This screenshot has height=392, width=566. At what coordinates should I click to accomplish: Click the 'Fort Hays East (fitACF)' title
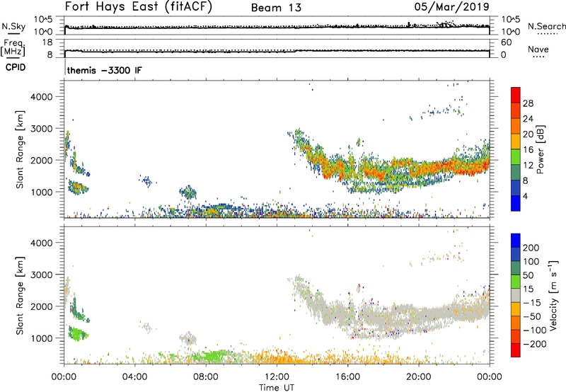tap(139, 7)
